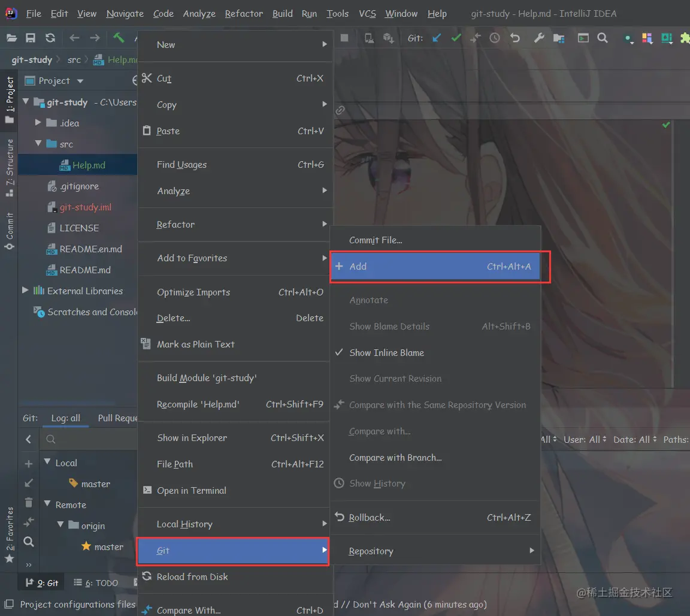
Task: Collapse the src folder
Action: [x=38, y=144]
